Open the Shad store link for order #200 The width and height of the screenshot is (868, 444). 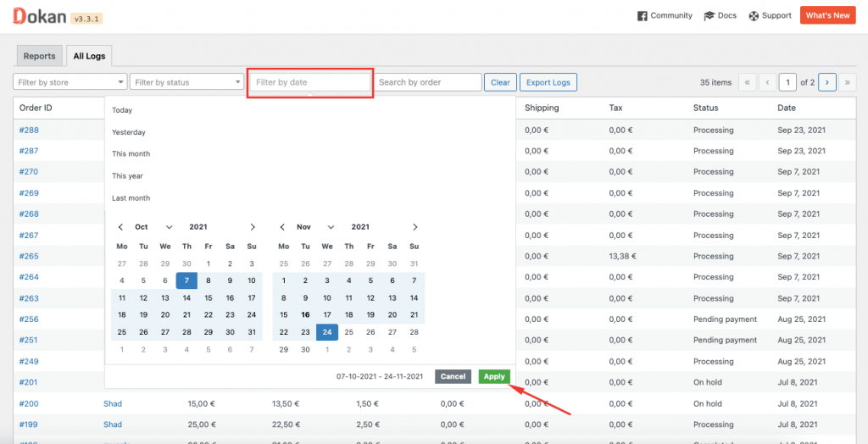113,403
